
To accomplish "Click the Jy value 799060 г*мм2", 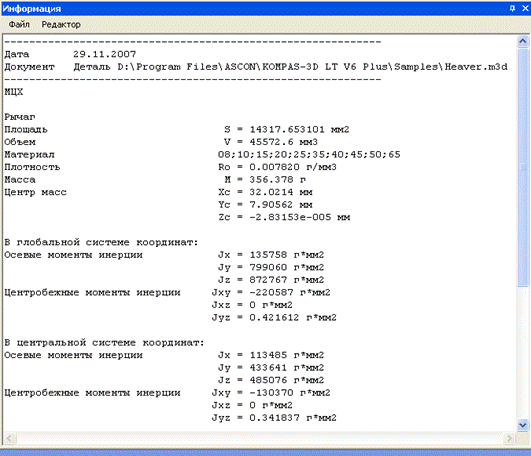I will (287, 267).
